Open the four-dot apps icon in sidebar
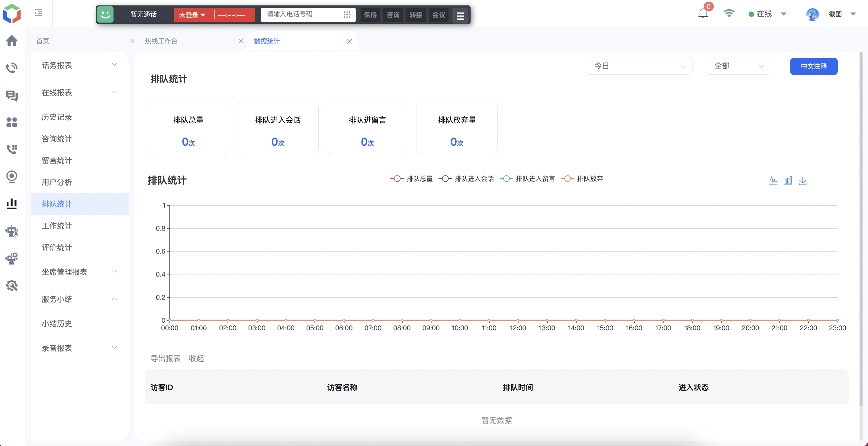868x446 pixels. (12, 122)
